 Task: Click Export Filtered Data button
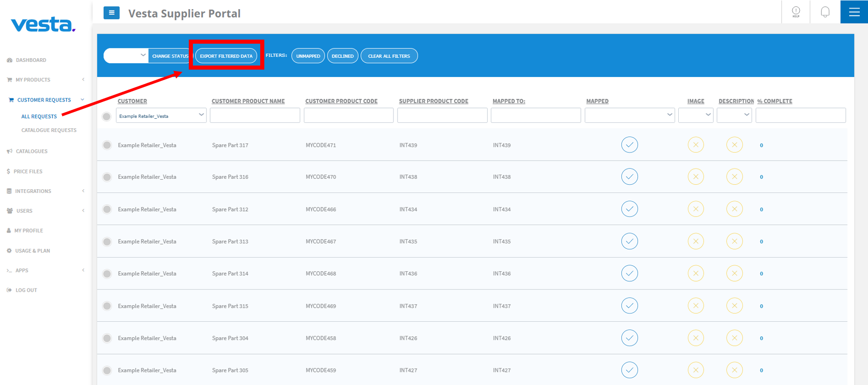(x=226, y=56)
